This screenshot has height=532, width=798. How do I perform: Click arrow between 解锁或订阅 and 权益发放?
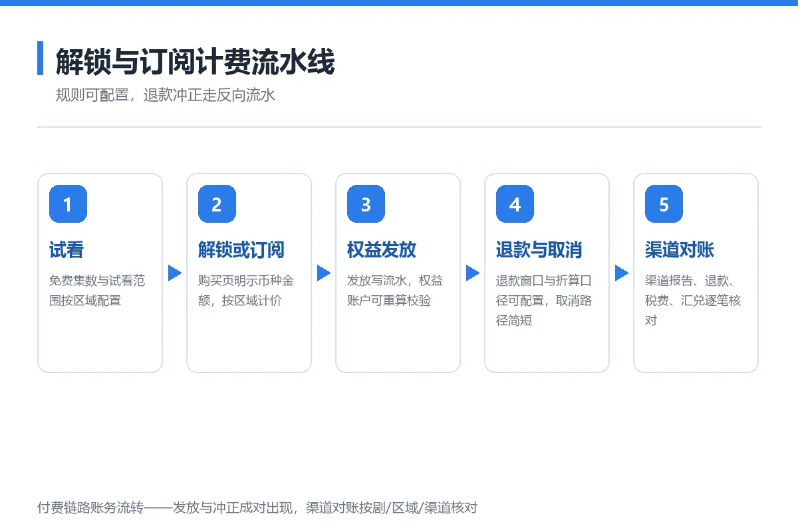[x=324, y=273]
